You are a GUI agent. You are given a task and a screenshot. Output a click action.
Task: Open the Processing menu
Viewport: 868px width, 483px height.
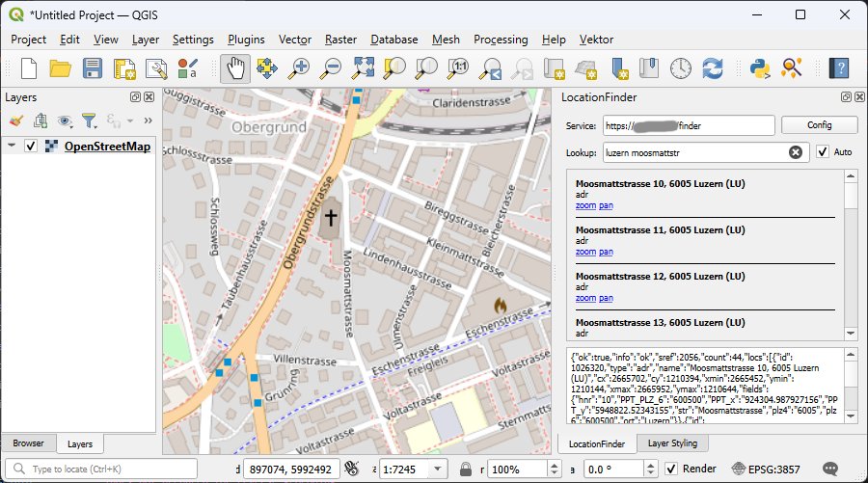(501, 40)
